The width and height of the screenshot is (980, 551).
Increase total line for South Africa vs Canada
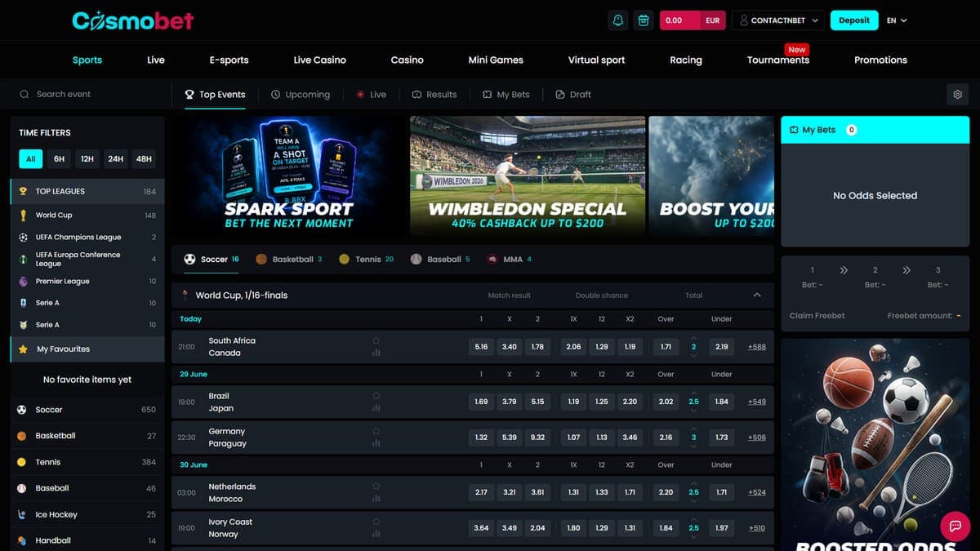point(693,338)
